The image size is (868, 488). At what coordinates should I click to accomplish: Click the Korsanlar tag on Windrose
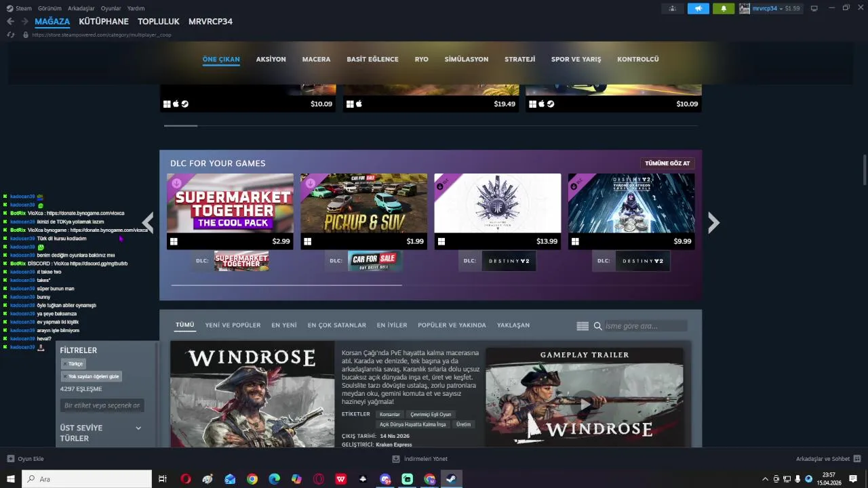(x=390, y=414)
